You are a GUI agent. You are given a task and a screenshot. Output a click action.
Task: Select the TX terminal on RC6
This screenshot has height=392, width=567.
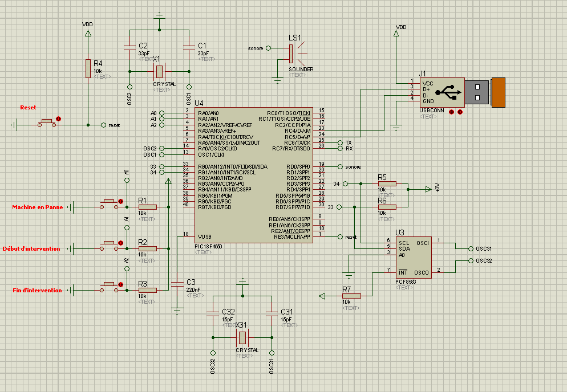(341, 142)
